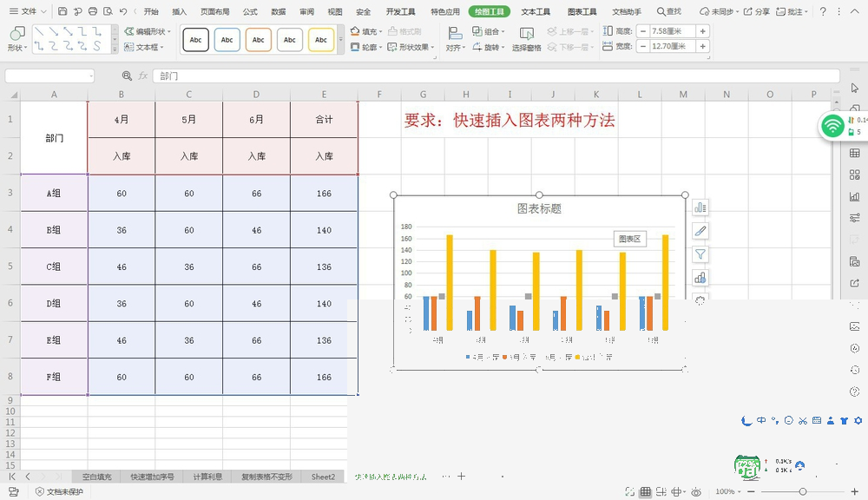Apply the yellow outline Abc style
This screenshot has height=500, width=868.
click(x=321, y=39)
